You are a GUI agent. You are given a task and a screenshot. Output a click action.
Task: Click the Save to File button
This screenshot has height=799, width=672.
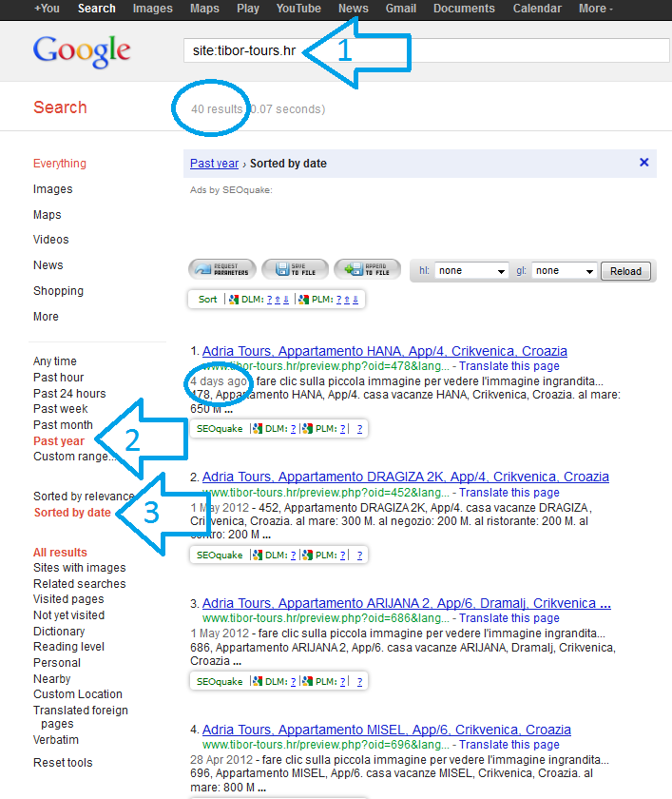tap(295, 269)
